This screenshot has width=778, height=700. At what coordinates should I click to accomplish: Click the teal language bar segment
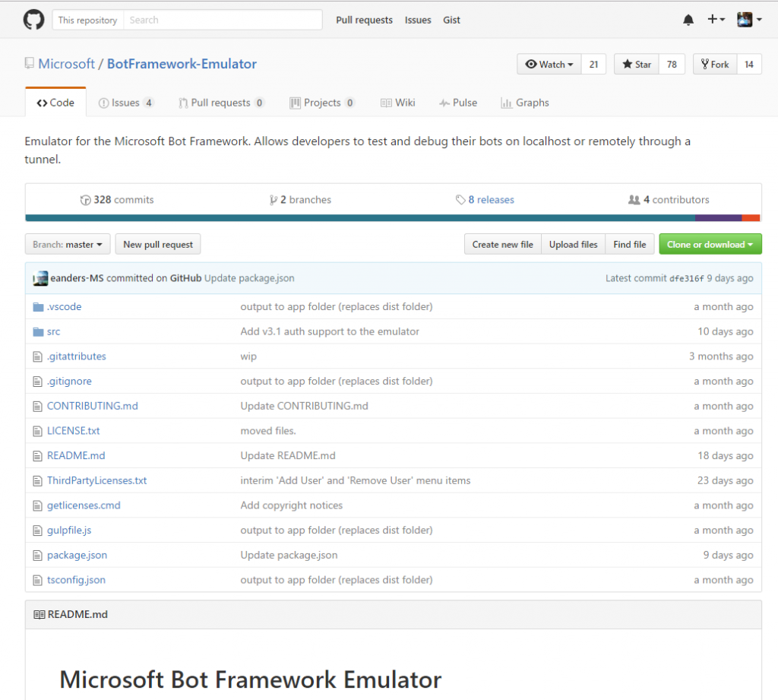click(360, 218)
